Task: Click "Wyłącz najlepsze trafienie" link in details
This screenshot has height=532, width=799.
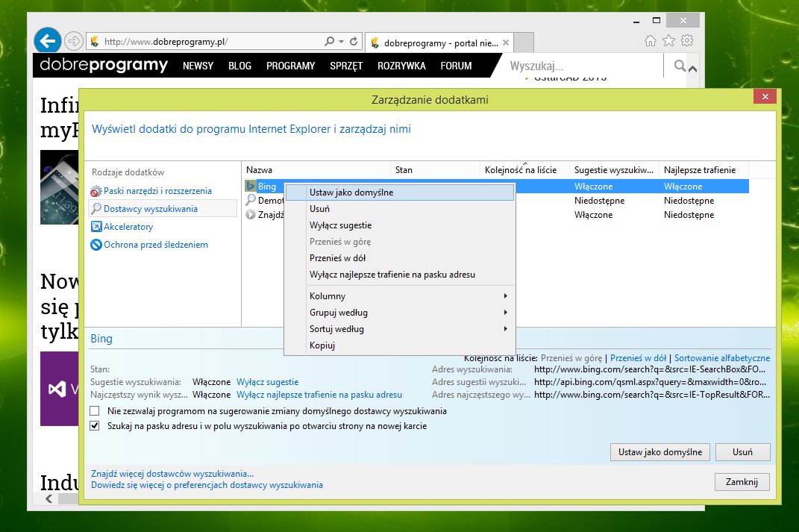Action: (x=319, y=395)
